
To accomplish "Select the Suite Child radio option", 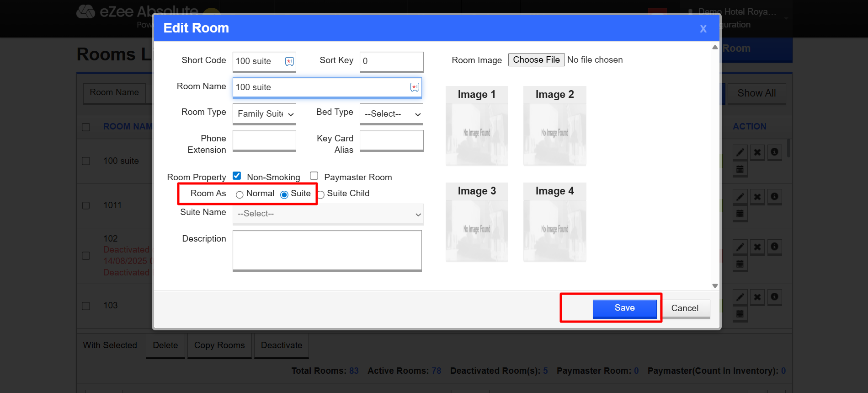I will point(321,194).
